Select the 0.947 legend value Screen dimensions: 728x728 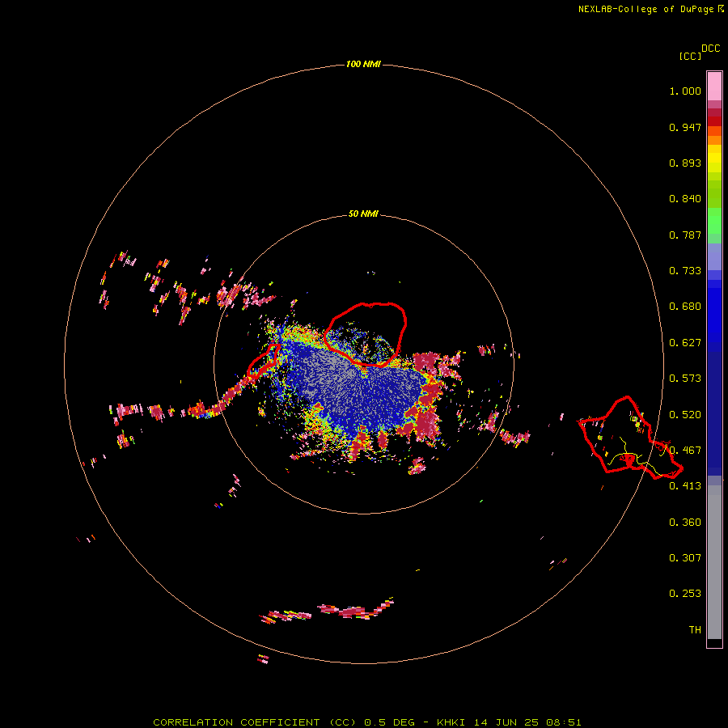click(x=685, y=127)
